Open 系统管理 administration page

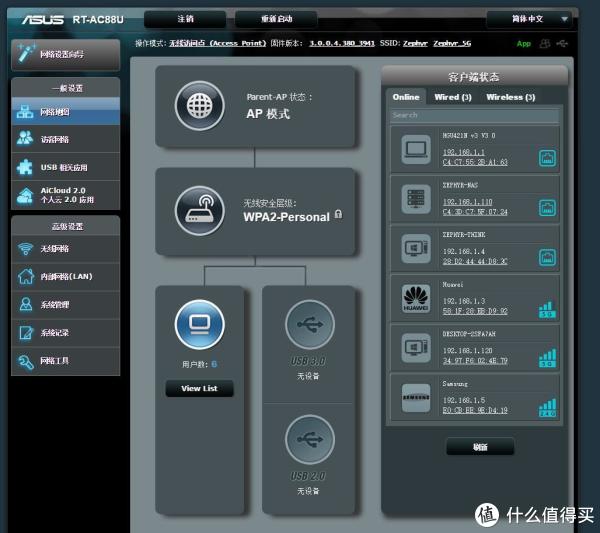(65, 305)
